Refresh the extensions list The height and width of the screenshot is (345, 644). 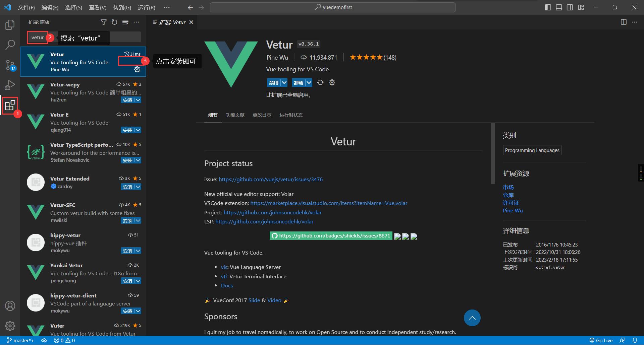coord(114,22)
